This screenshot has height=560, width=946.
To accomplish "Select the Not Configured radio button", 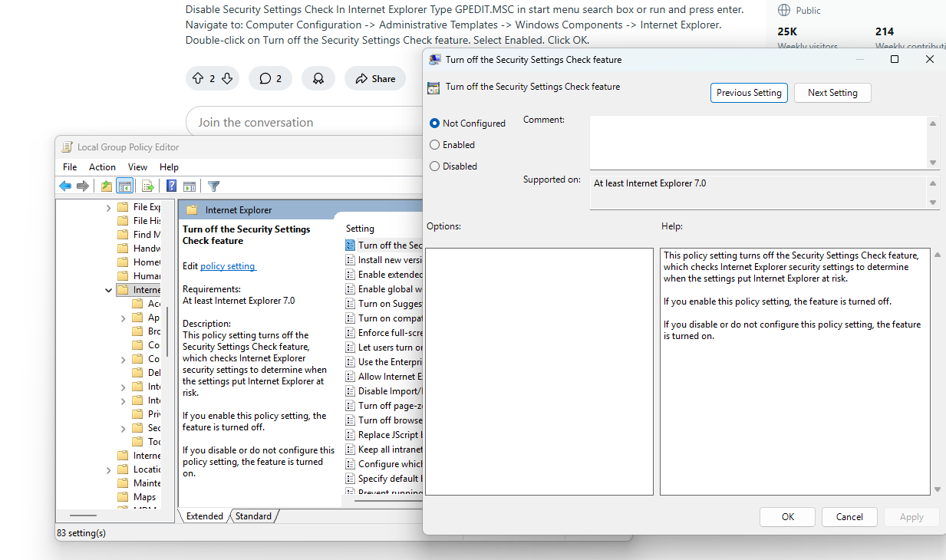I will coord(435,123).
